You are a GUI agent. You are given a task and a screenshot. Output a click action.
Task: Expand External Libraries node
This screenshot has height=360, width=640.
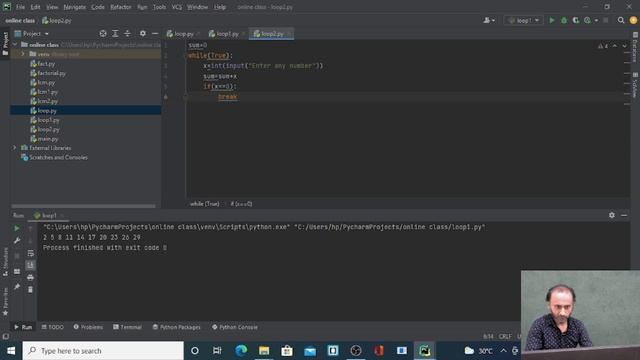[x=15, y=148]
